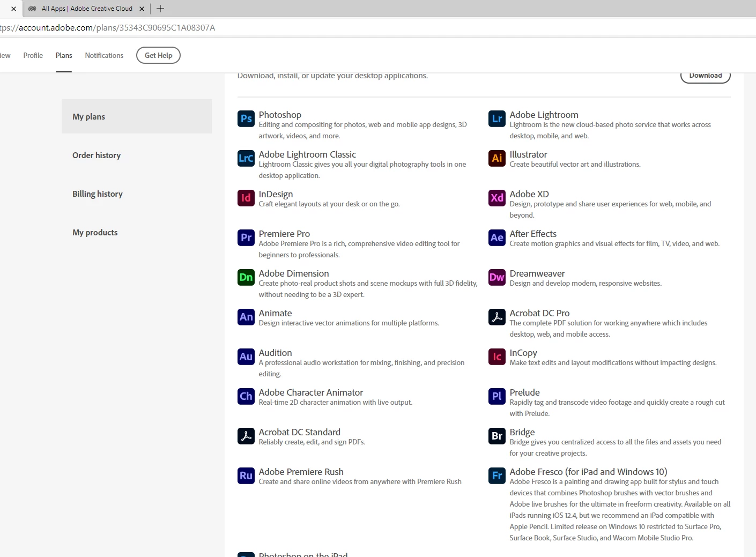Click the Bridge Br icon
This screenshot has width=756, height=557.
click(497, 436)
